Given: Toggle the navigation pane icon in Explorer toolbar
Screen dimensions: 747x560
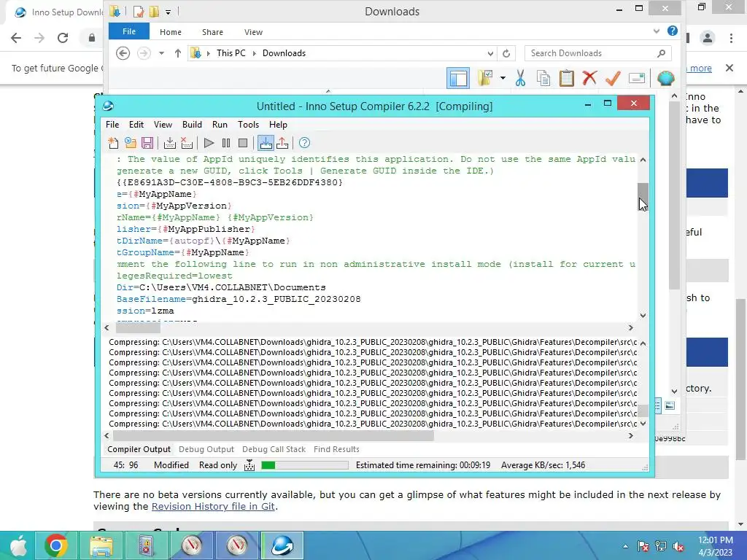Looking at the screenshot, I should pyautogui.click(x=458, y=78).
